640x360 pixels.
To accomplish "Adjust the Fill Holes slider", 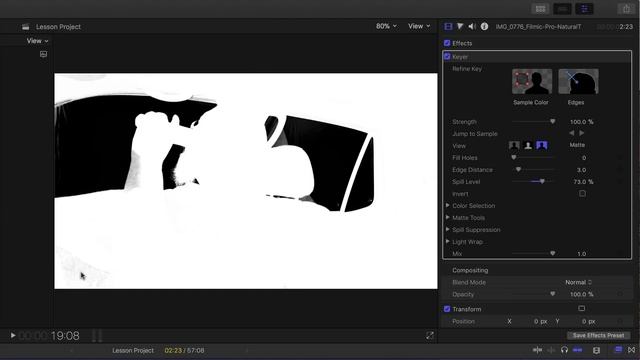I will [514, 157].
